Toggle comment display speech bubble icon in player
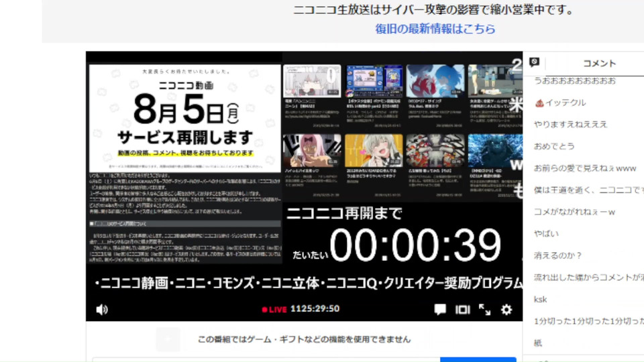 click(x=440, y=309)
